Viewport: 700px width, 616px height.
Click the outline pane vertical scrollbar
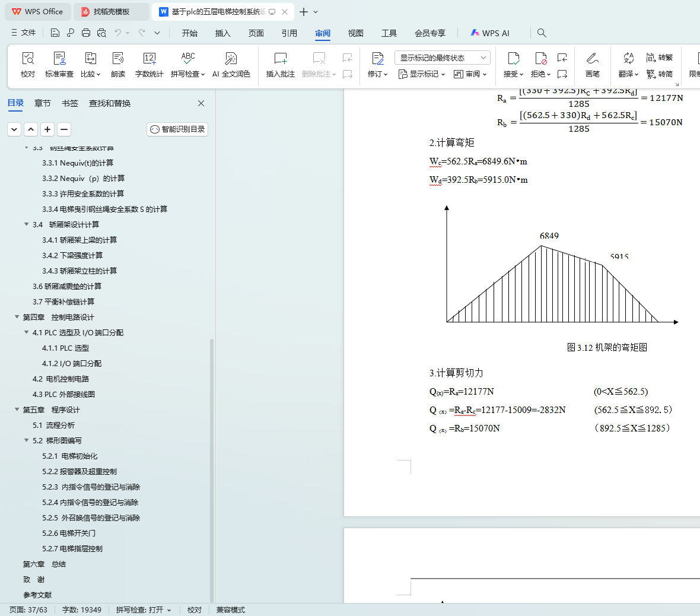pos(212,470)
